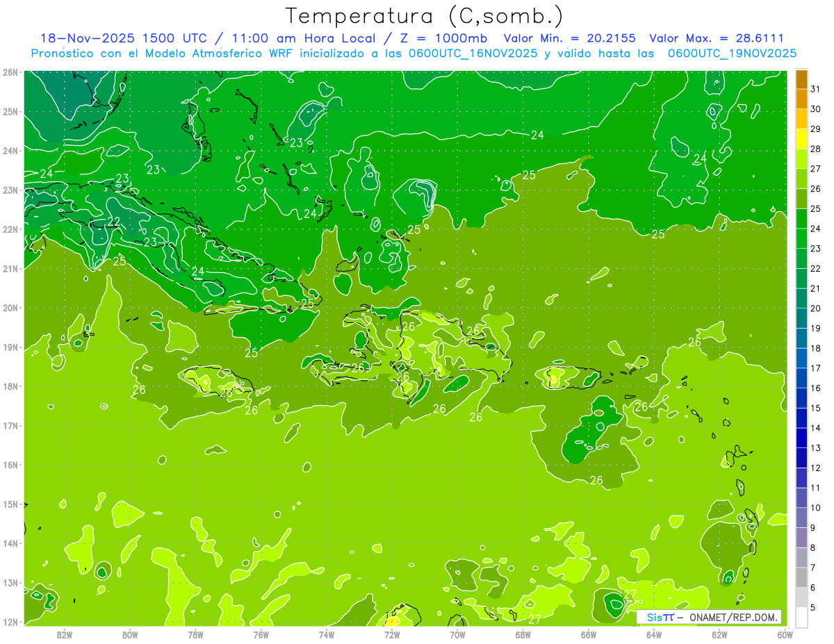
Task: Click the "26N" latitude axis label
Action: pyautogui.click(x=10, y=72)
